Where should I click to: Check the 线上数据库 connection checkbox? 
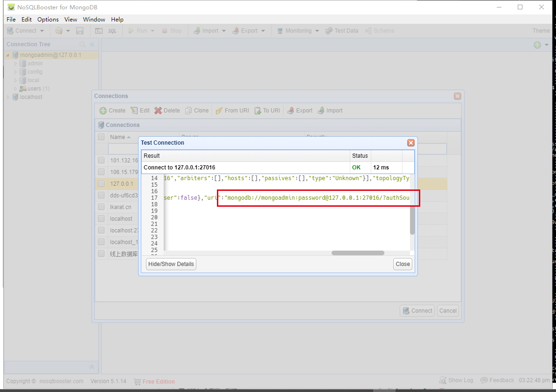101,254
